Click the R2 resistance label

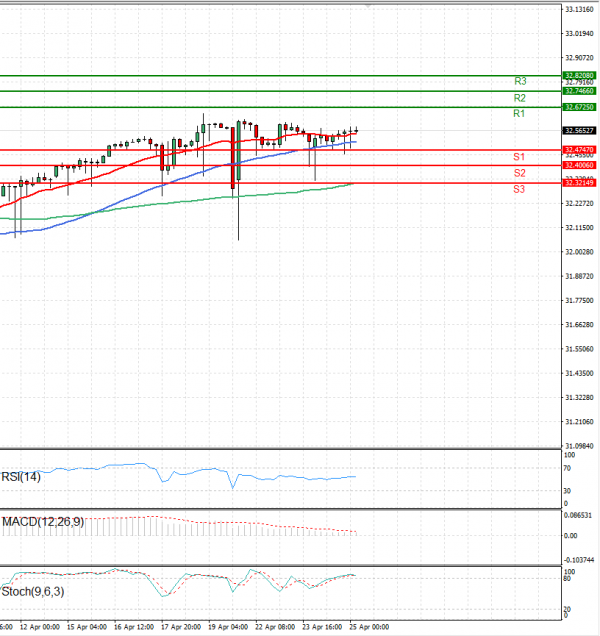pos(520,98)
